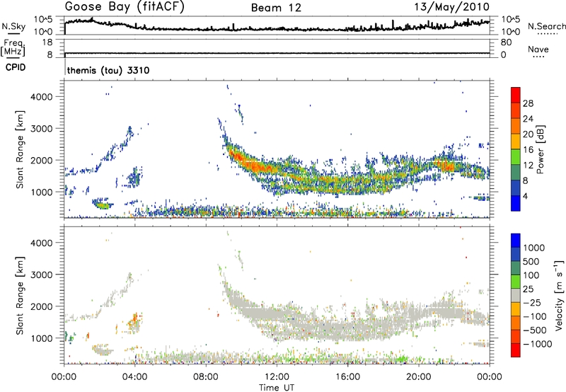Click the '20:00' time tick label
This screenshot has height=392, width=566.
(x=419, y=377)
